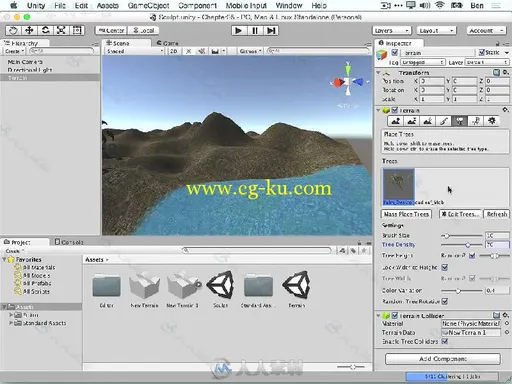The width and height of the screenshot is (512, 384).
Task: Toggle the Local handle rotation button
Action: (144, 31)
